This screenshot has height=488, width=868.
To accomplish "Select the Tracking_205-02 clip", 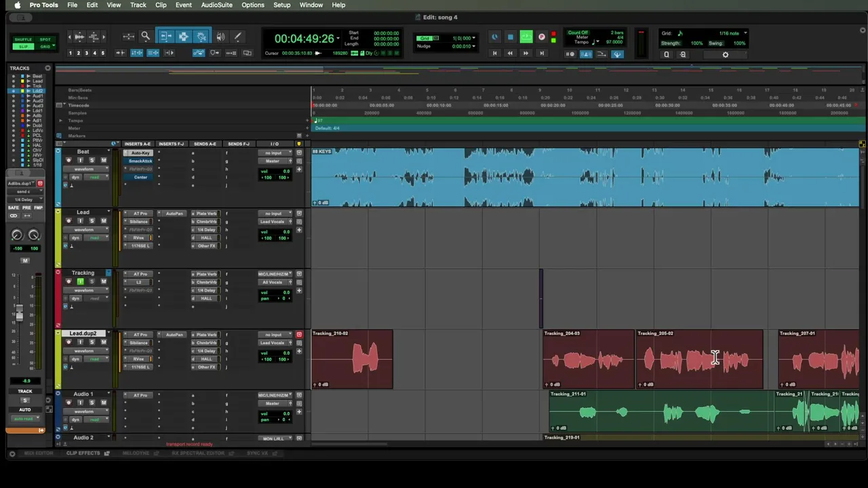I will point(699,359).
